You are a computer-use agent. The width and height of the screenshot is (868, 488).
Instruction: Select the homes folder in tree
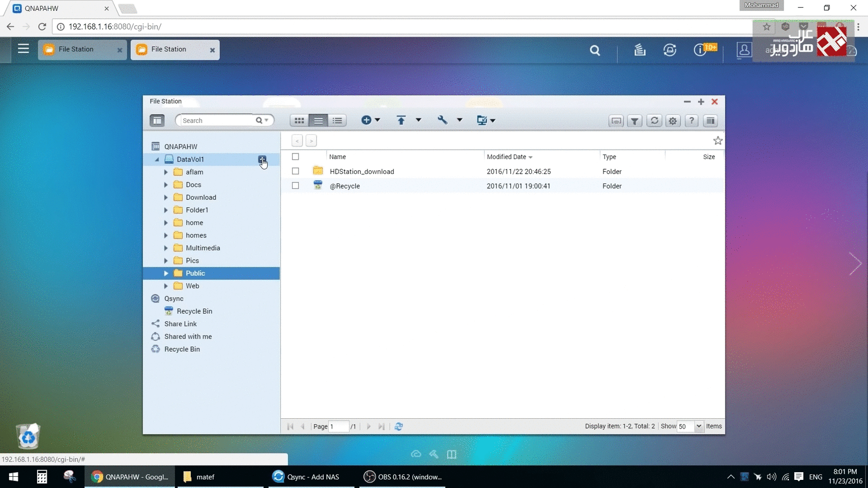pos(196,235)
